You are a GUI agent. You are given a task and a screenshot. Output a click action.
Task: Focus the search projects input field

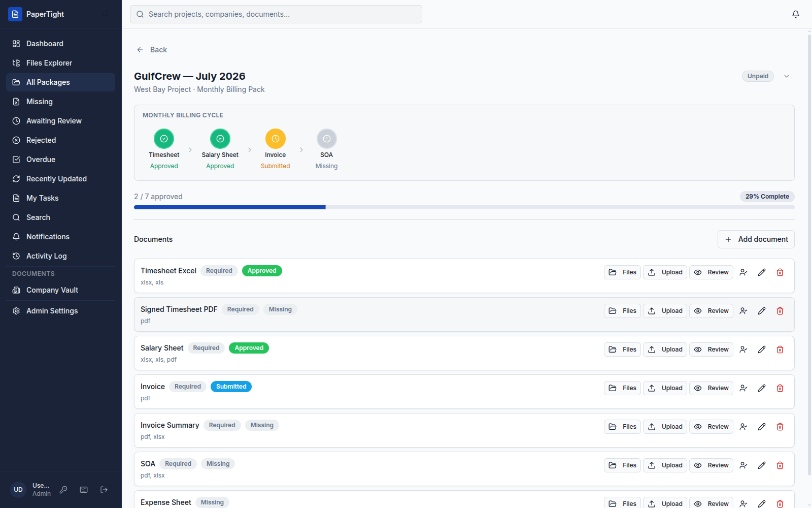pyautogui.click(x=276, y=14)
